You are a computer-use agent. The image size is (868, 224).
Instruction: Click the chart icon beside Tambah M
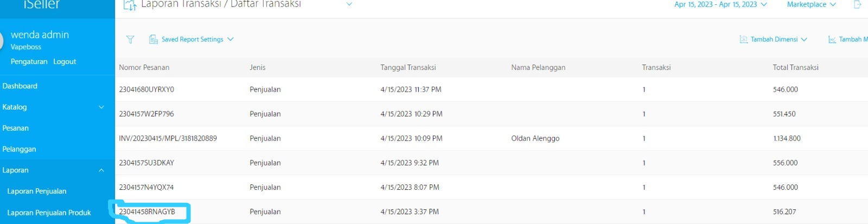coord(832,40)
